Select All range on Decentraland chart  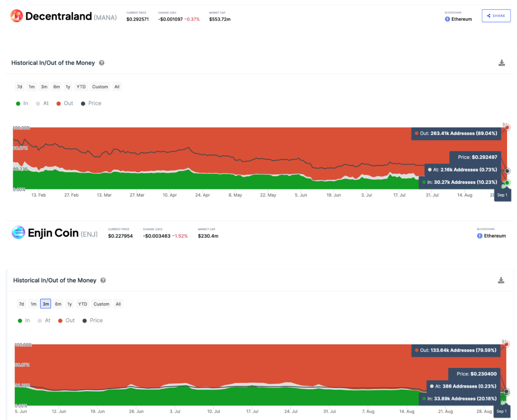(117, 87)
